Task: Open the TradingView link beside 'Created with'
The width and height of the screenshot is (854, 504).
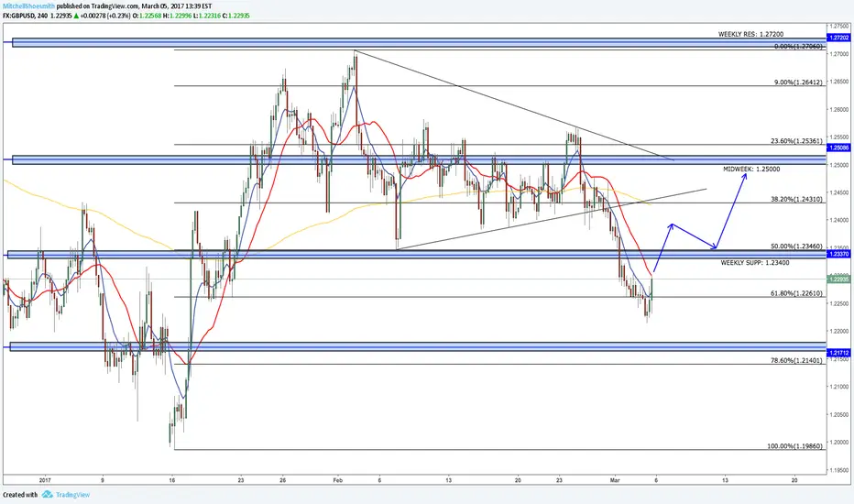Action: 72,495
